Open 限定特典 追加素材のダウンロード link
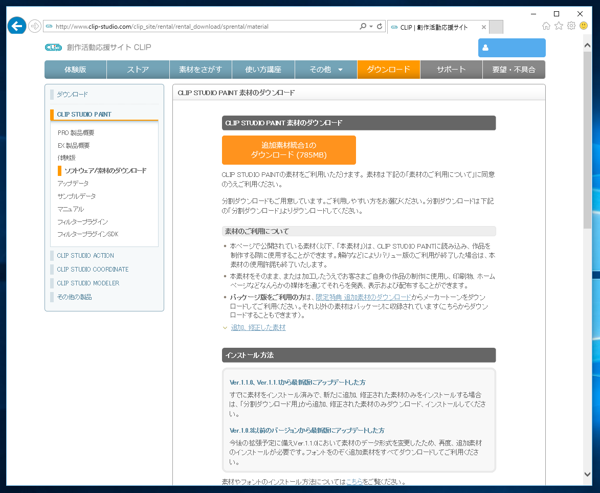The height and width of the screenshot is (493, 600). pos(364,297)
